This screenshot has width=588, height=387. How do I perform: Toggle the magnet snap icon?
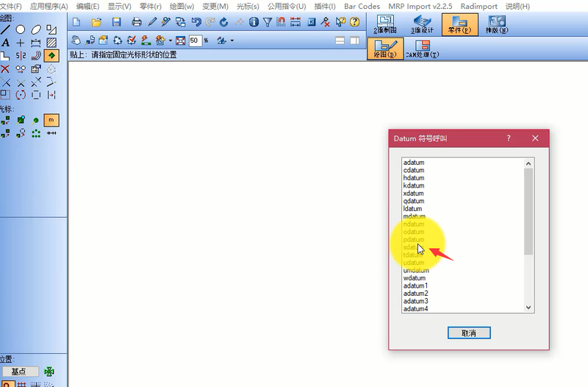point(281,22)
